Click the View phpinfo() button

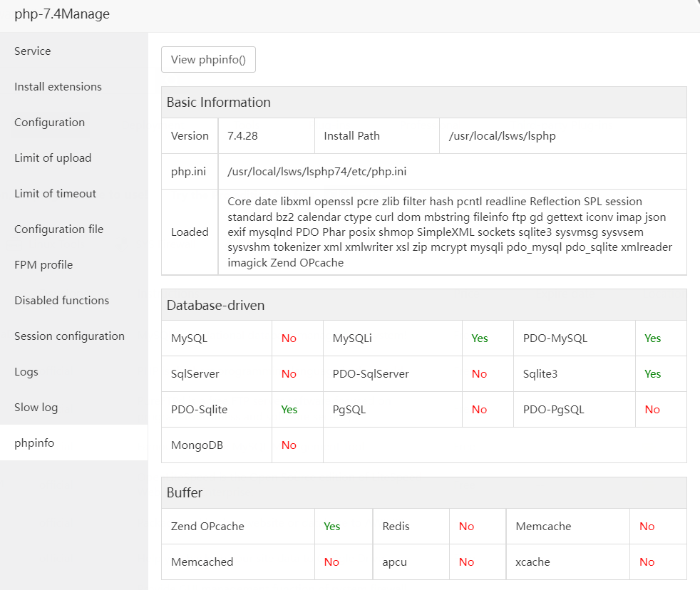[208, 60]
